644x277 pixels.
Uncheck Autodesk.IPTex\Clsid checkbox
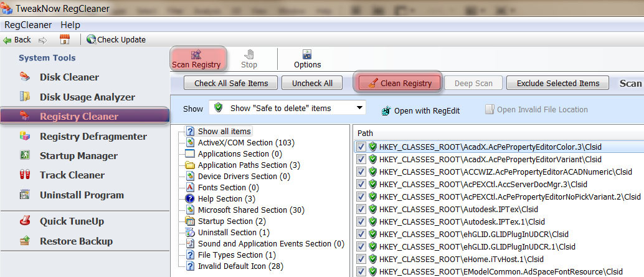[x=361, y=209]
